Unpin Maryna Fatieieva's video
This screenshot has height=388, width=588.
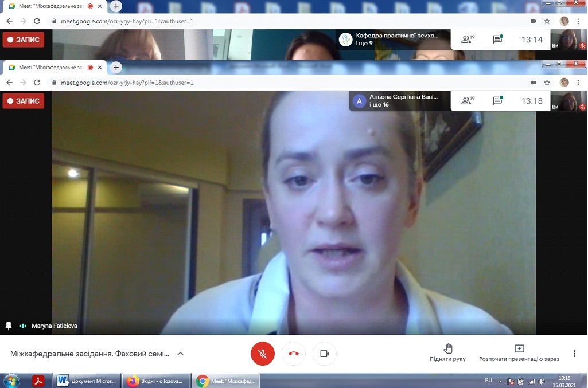[x=9, y=326]
